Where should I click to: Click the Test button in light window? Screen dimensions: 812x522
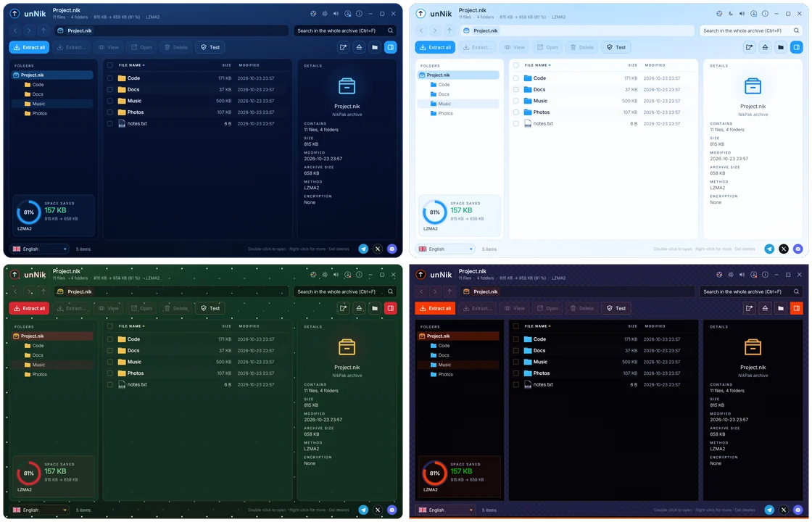[x=616, y=47]
